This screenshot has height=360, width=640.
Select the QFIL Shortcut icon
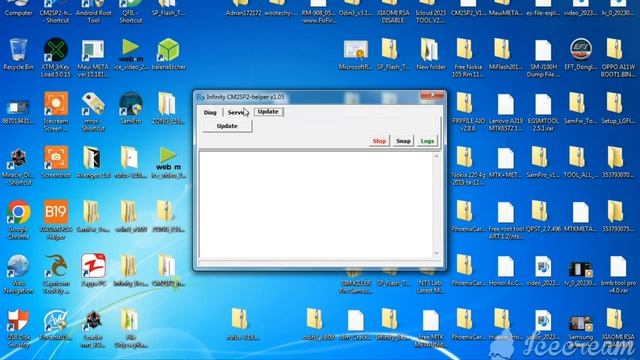point(131,11)
